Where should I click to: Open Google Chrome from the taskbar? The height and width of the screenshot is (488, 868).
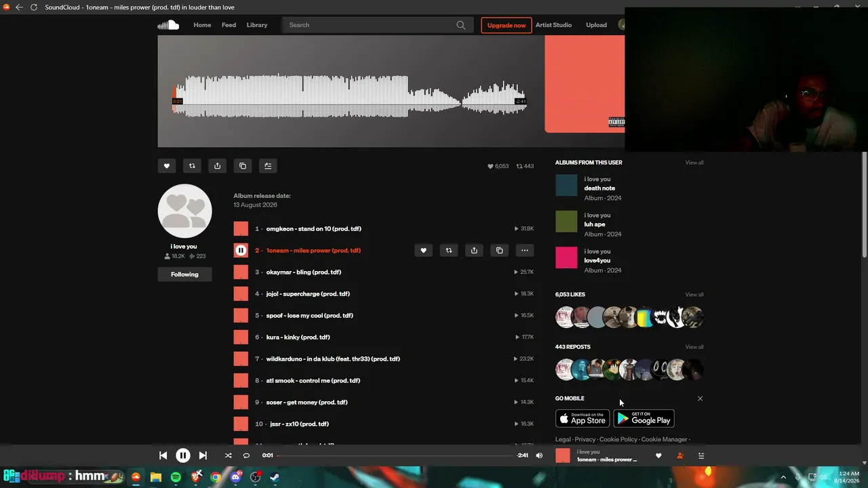point(216,477)
